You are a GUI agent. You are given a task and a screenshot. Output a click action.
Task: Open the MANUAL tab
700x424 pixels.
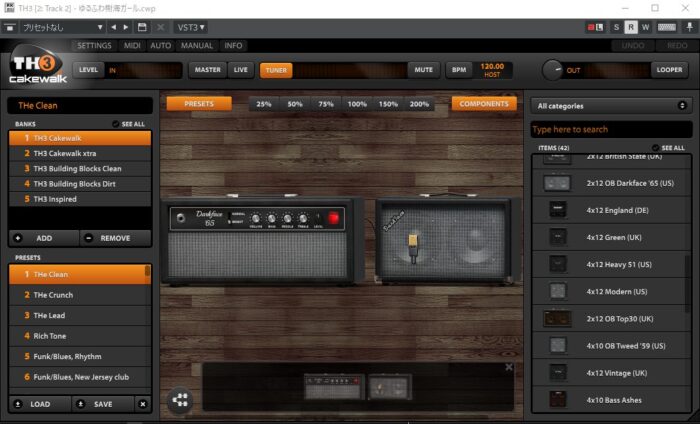[197, 46]
